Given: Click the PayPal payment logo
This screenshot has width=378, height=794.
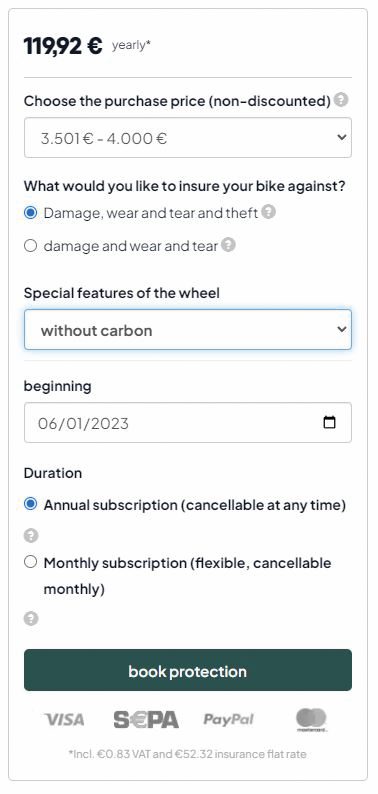Looking at the screenshot, I should [229, 720].
